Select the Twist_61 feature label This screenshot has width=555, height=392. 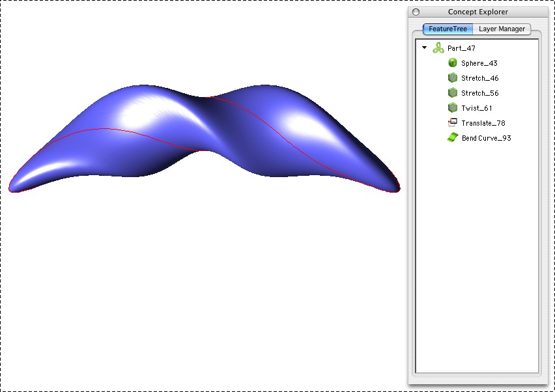pyautogui.click(x=476, y=109)
